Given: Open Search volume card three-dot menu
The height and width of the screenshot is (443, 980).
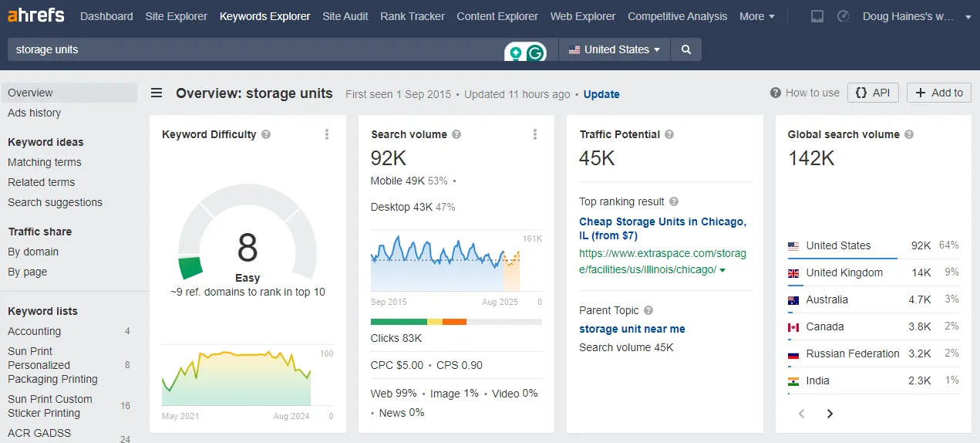Looking at the screenshot, I should [x=535, y=134].
